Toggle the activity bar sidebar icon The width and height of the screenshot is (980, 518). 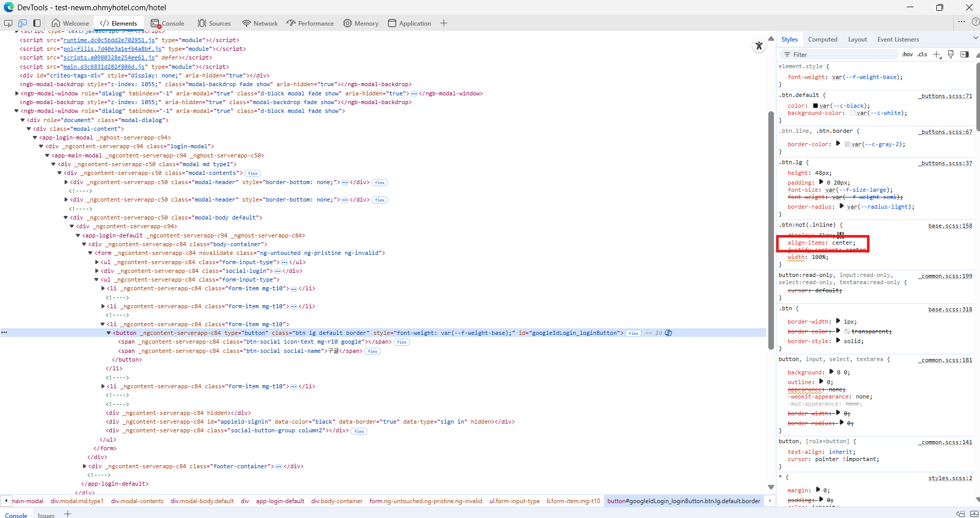37,23
